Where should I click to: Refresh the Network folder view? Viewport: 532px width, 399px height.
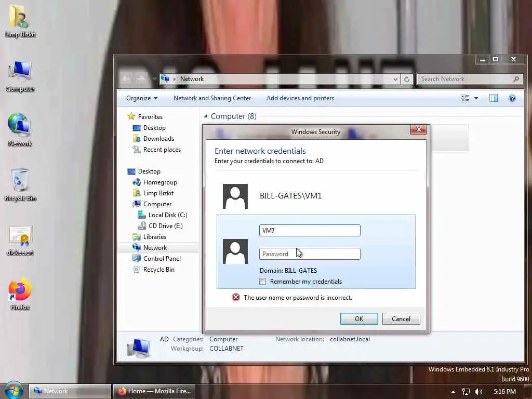[406, 79]
